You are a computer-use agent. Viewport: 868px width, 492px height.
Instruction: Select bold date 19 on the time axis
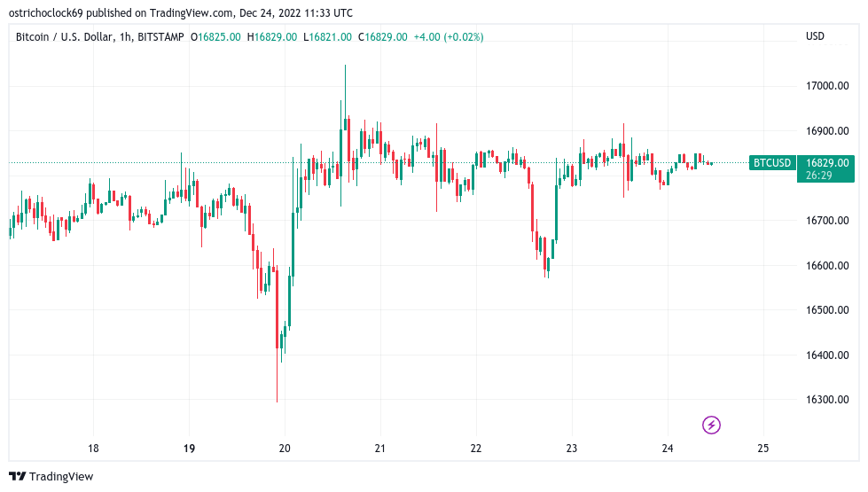(x=189, y=448)
